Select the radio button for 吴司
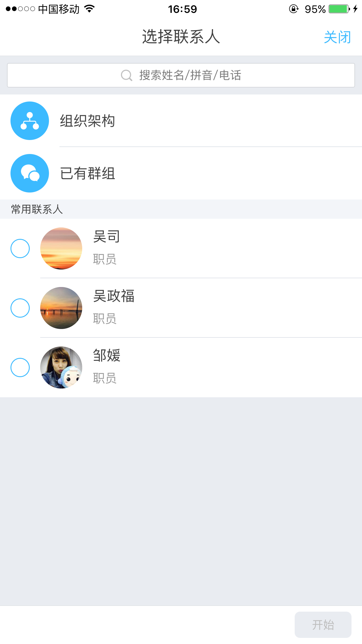The width and height of the screenshot is (362, 644). click(20, 249)
